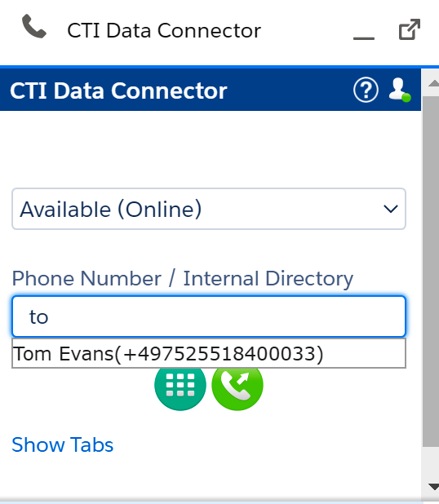Click the blue CTI Data Connector banner title

pyautogui.click(x=118, y=91)
